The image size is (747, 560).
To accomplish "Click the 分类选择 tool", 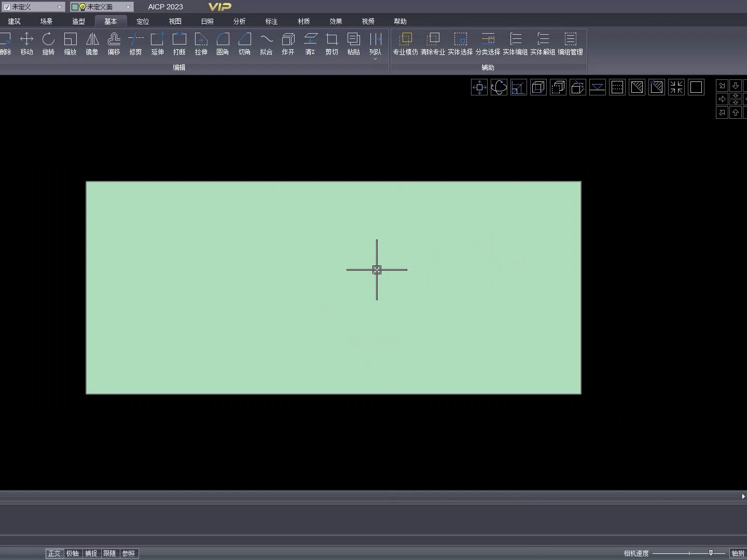I will [488, 44].
